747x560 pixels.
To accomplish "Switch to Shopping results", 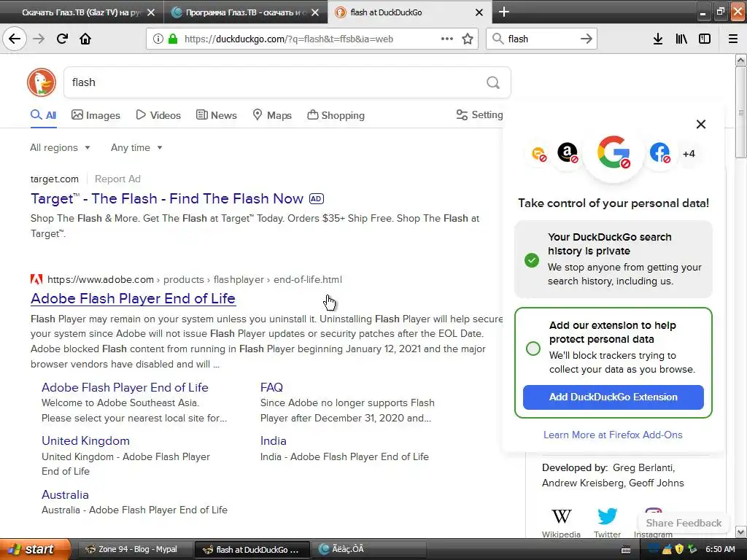I will pyautogui.click(x=336, y=115).
